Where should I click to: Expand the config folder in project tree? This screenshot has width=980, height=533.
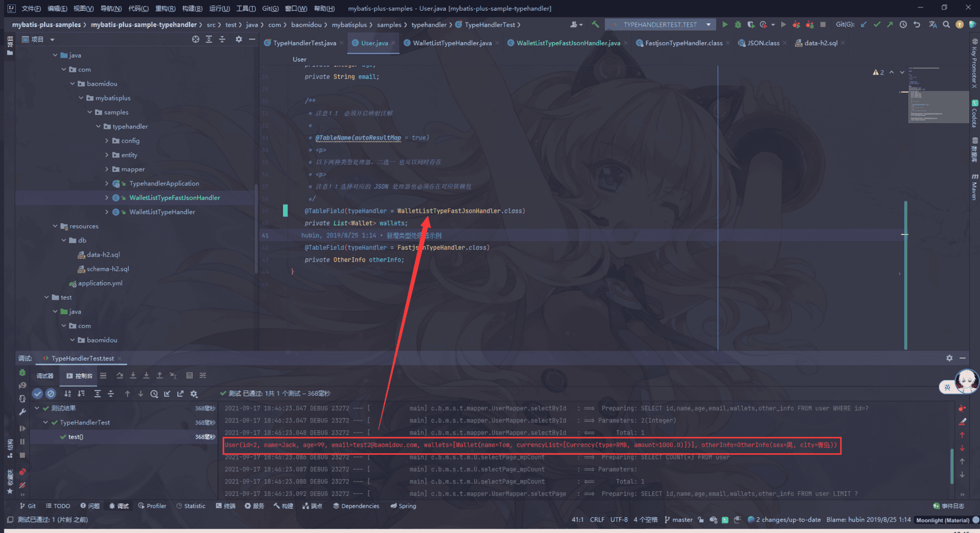tap(107, 141)
